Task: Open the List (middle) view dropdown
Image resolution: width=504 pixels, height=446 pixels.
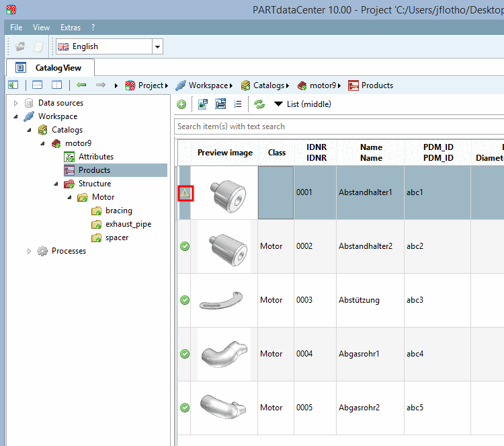Action: 302,104
